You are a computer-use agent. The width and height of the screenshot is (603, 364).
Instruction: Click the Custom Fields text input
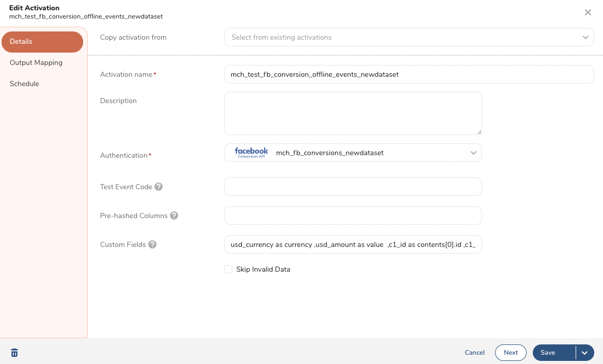(353, 244)
